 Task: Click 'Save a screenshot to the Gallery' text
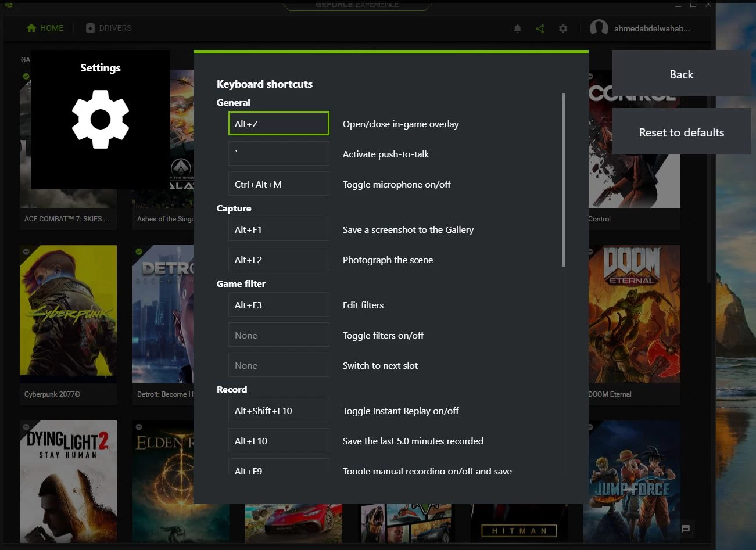408,229
